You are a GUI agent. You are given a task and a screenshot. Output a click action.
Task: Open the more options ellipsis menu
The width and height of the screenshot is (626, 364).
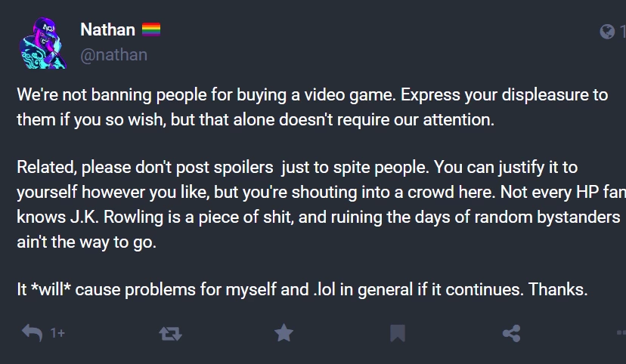[620, 333]
